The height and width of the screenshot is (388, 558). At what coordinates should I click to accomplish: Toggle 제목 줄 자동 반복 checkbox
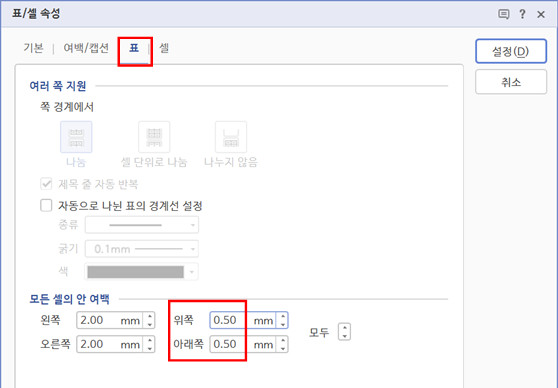(46, 184)
